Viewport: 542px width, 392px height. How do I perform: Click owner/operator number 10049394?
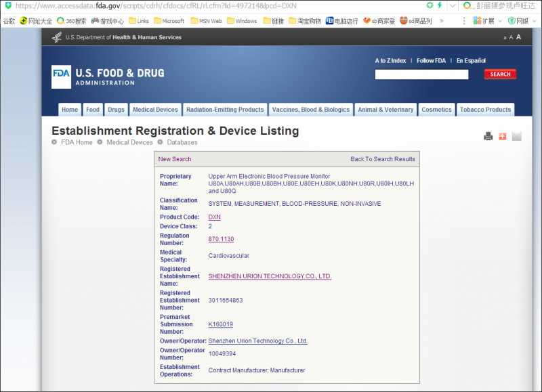[x=222, y=354]
